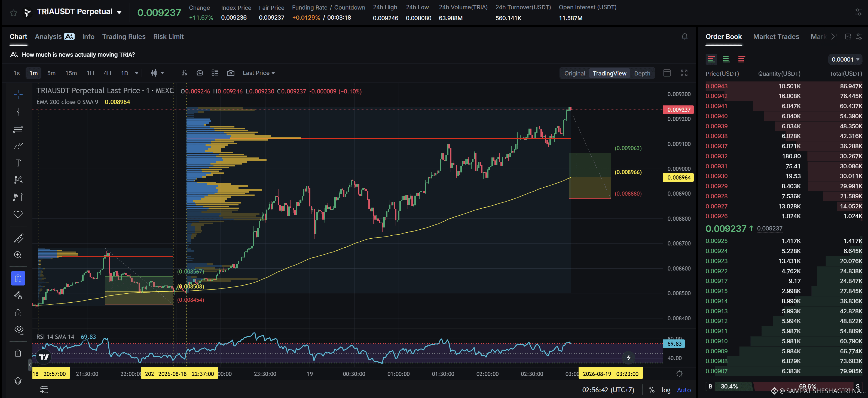
Task: Click the trash icon to remove drawings
Action: pos(18,353)
